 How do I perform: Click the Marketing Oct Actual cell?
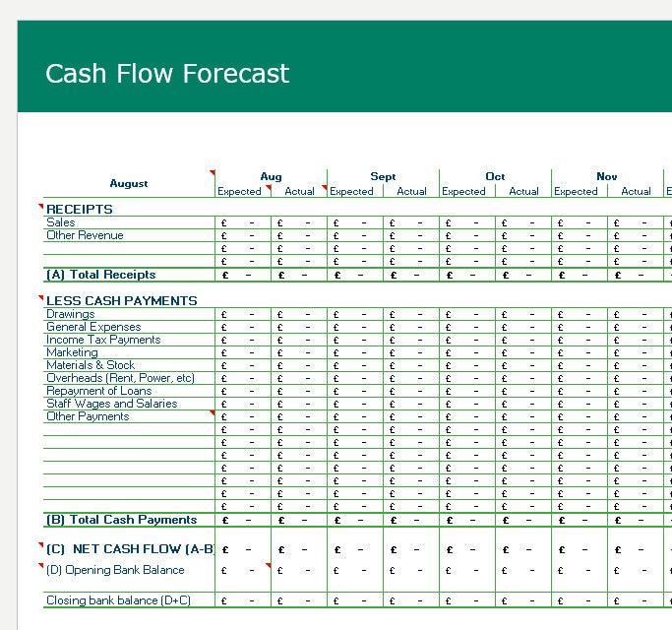pos(523,352)
